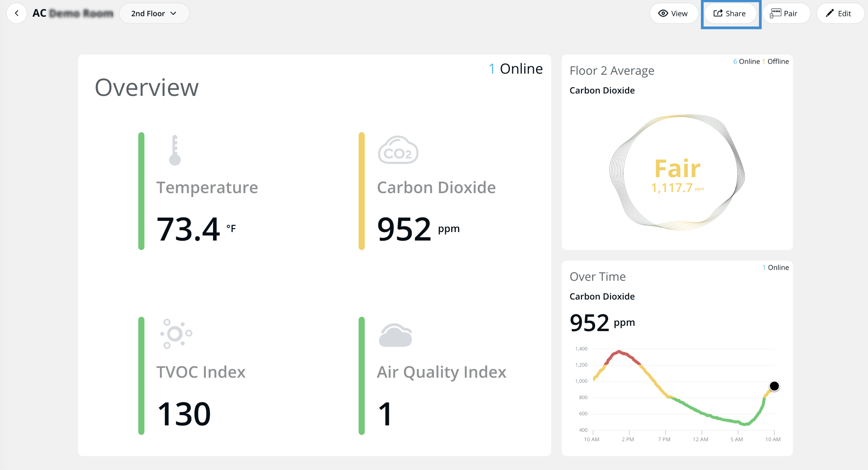Click the red peak of the chart line
The width and height of the screenshot is (868, 470).
tap(619, 352)
